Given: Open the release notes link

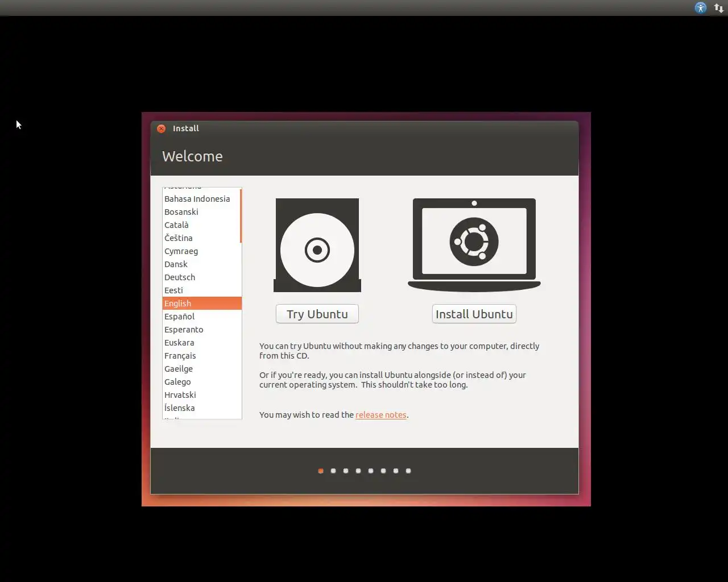Looking at the screenshot, I should (x=381, y=415).
